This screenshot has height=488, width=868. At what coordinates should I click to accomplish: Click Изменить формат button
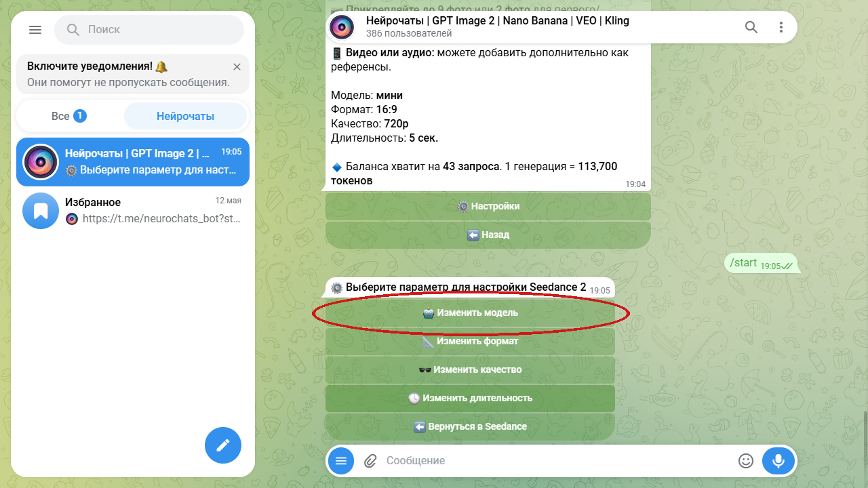pyautogui.click(x=470, y=342)
